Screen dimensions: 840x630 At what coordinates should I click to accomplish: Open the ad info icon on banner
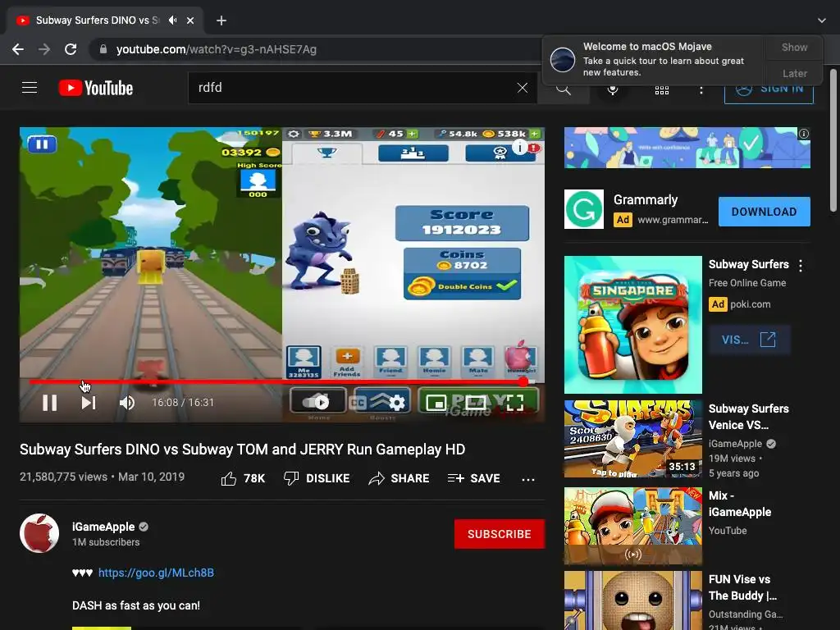click(x=804, y=134)
